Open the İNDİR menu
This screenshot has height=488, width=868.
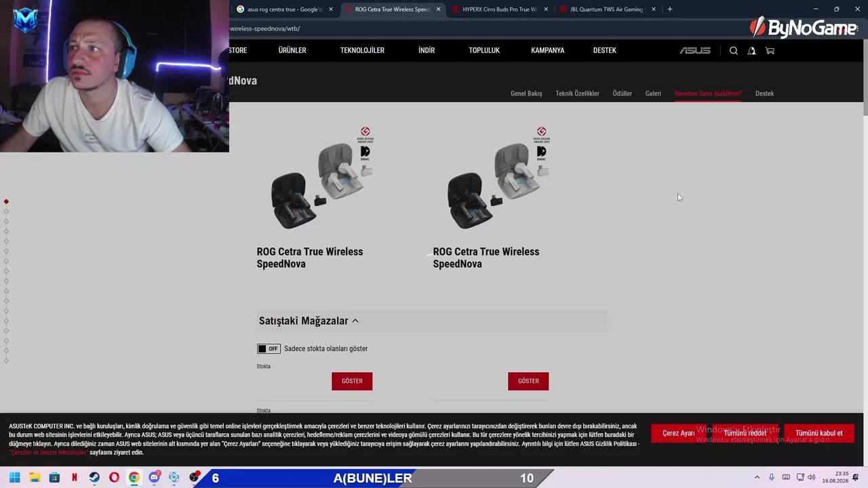tap(427, 51)
